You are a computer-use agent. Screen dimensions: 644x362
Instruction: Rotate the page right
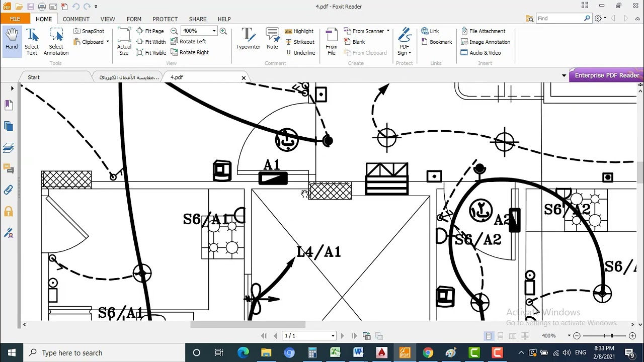click(x=190, y=52)
